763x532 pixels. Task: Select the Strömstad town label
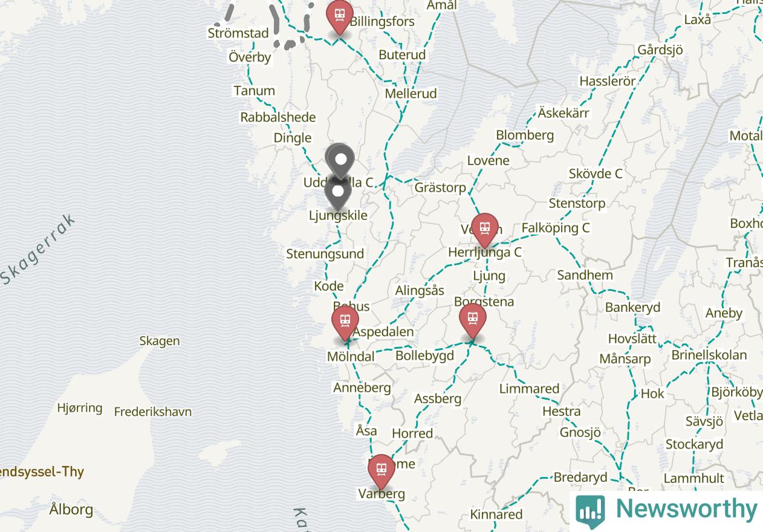tap(238, 33)
